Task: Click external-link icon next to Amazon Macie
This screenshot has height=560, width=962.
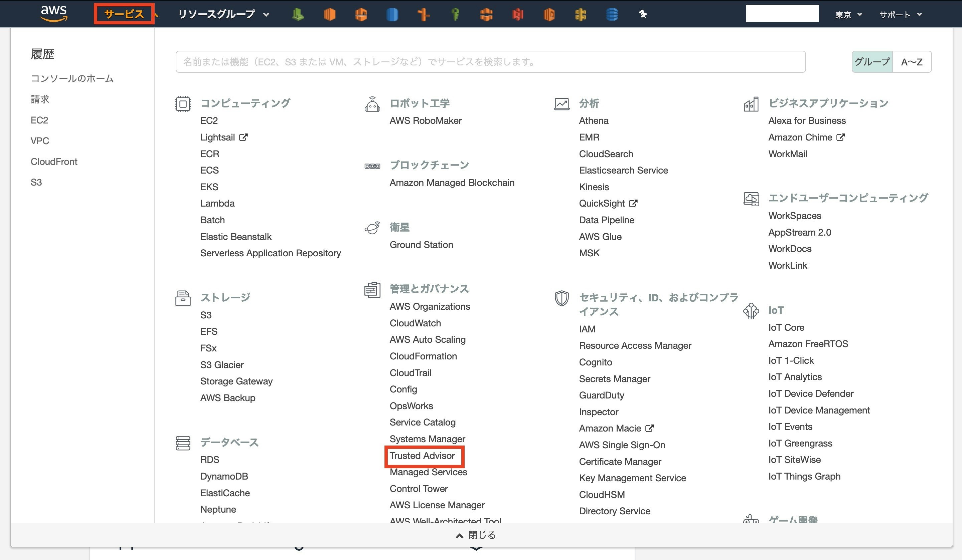Action: (649, 428)
